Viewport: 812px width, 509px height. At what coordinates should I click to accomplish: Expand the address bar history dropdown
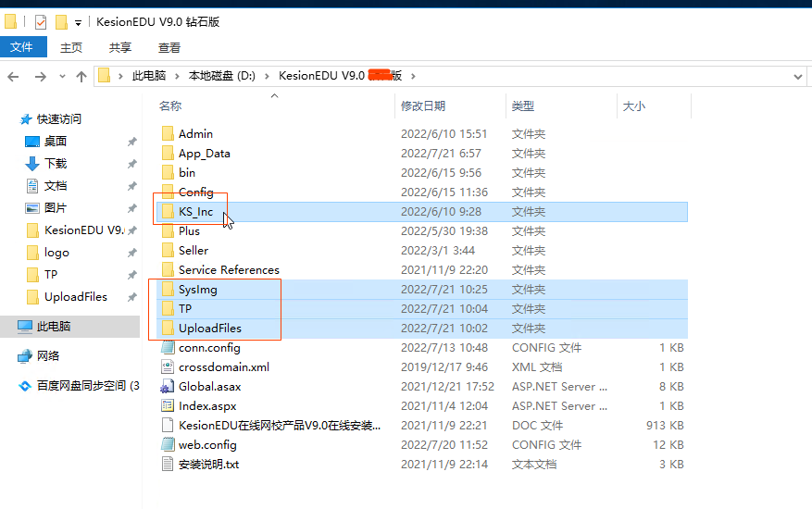[796, 76]
